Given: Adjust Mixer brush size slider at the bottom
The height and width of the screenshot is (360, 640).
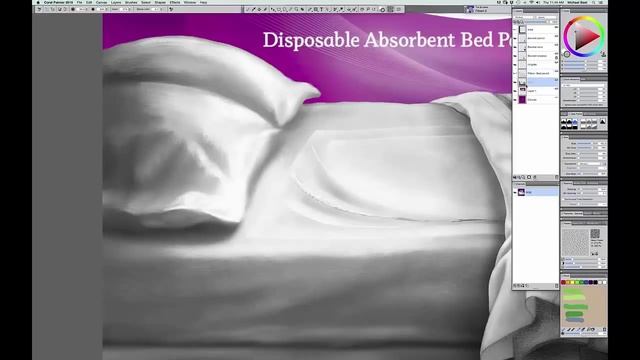Looking at the screenshot, I should (x=581, y=334).
